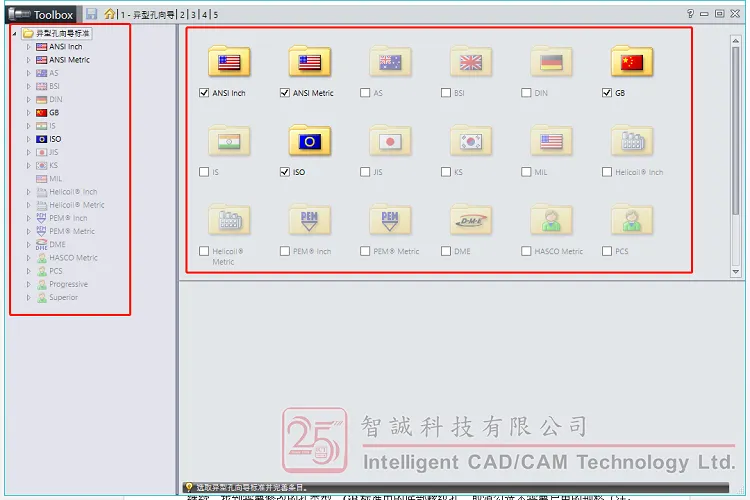Enable the BSI standard checkbox
Image resolution: width=750 pixels, height=500 pixels.
point(446,93)
